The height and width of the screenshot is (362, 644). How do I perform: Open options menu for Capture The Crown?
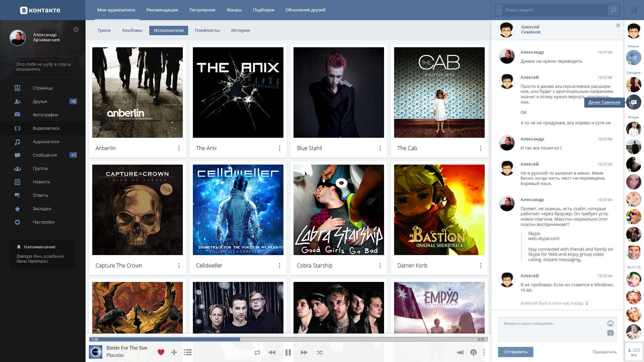pos(179,265)
